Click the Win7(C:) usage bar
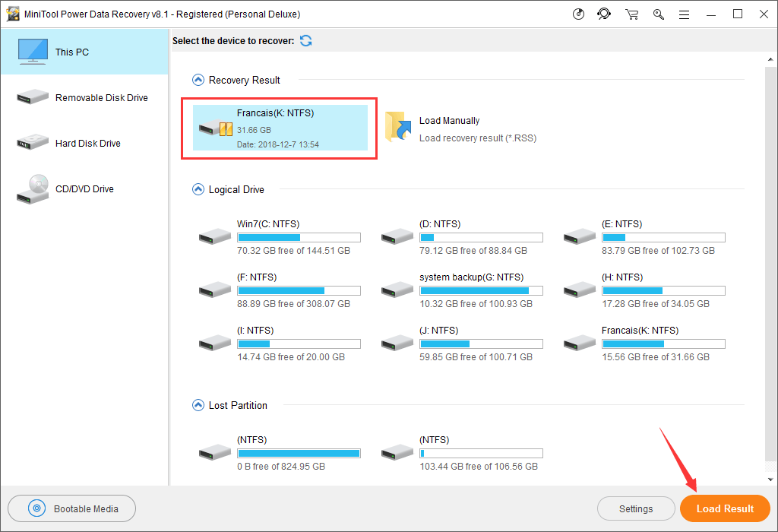 [299, 237]
